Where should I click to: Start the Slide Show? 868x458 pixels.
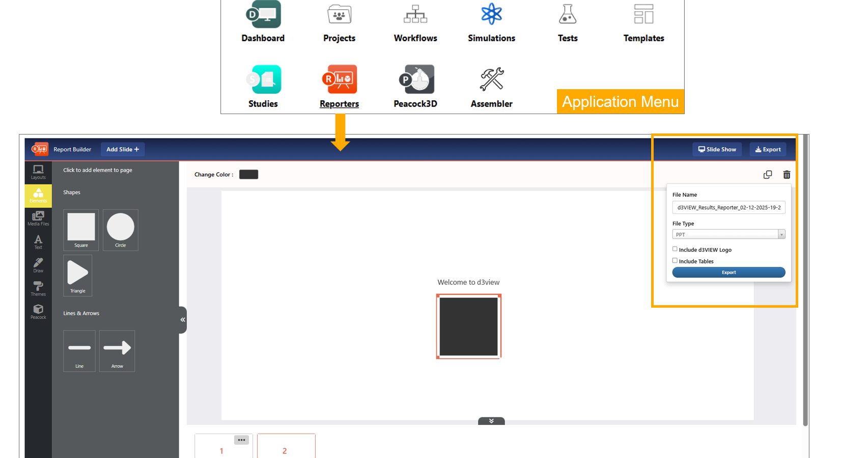[717, 149]
